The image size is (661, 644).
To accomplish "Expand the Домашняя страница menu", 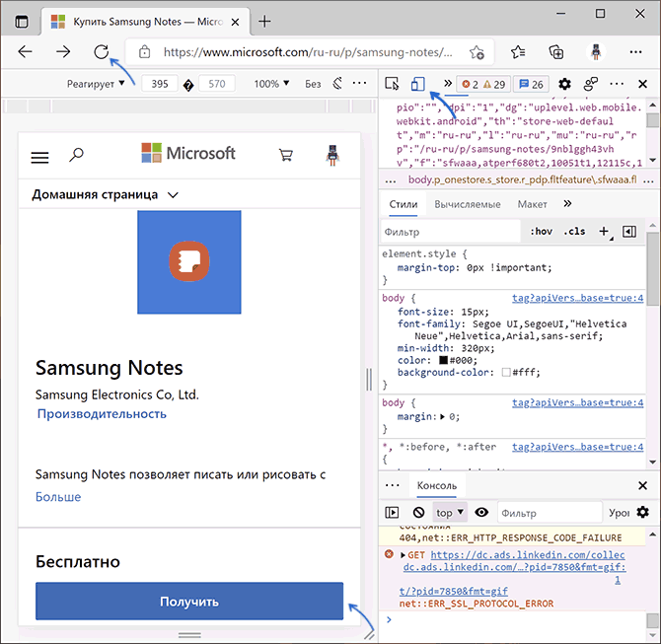I will [x=105, y=194].
